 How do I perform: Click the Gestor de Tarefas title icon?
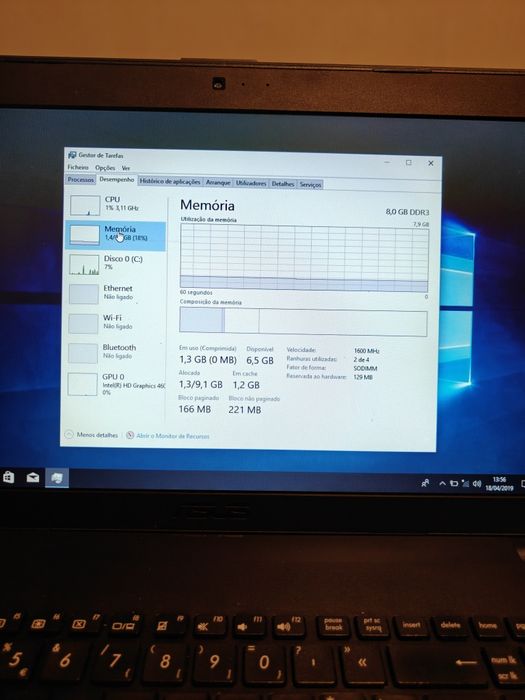click(72, 155)
